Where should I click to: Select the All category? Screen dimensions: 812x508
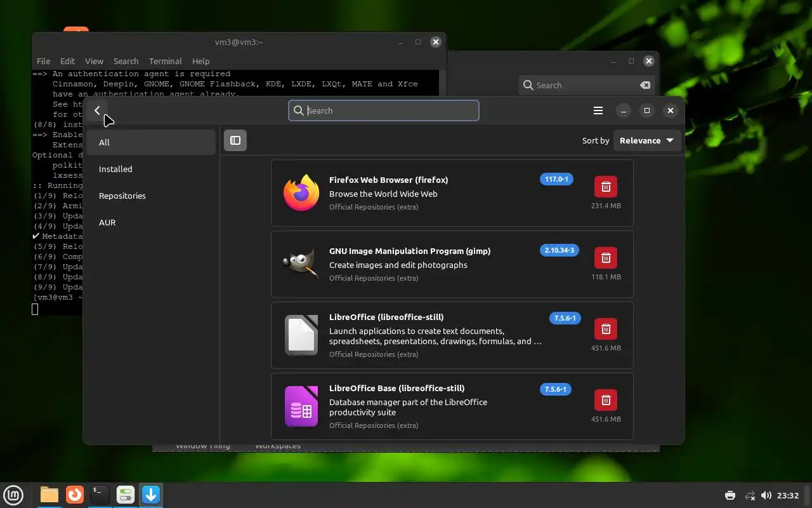tap(151, 142)
